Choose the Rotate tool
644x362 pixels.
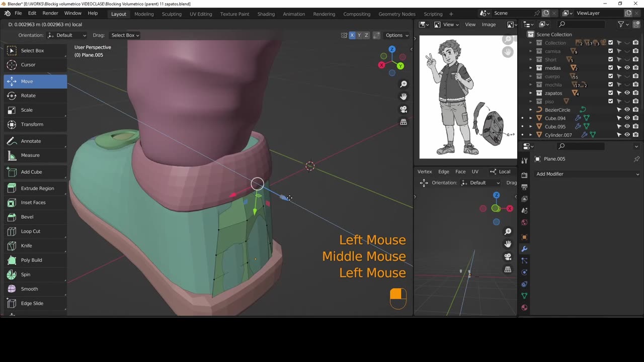pos(35,96)
